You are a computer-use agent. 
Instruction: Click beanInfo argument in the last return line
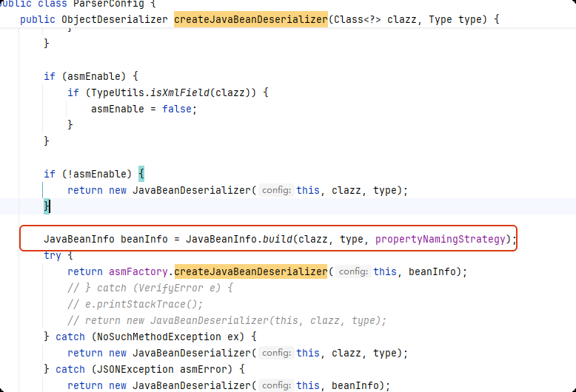355,385
